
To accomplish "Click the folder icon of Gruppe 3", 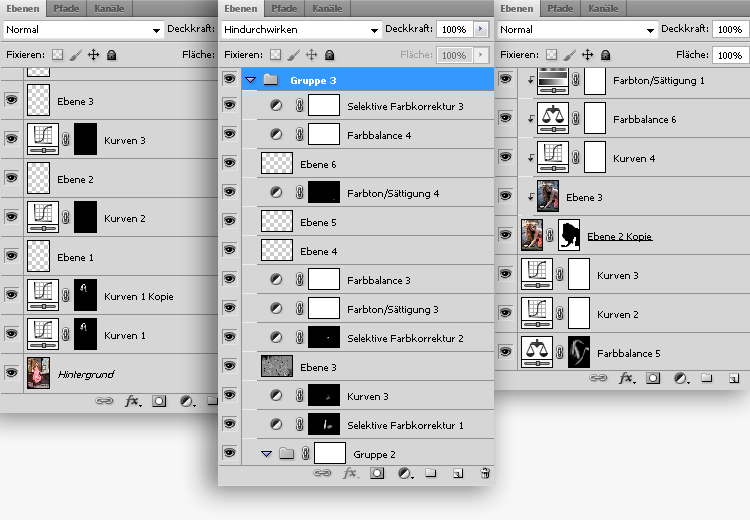I will click(x=269, y=80).
